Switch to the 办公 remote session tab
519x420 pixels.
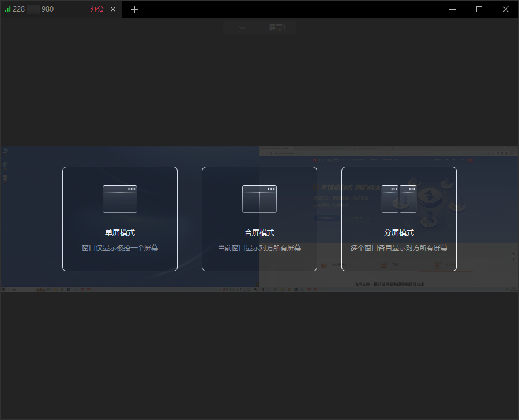[x=97, y=9]
